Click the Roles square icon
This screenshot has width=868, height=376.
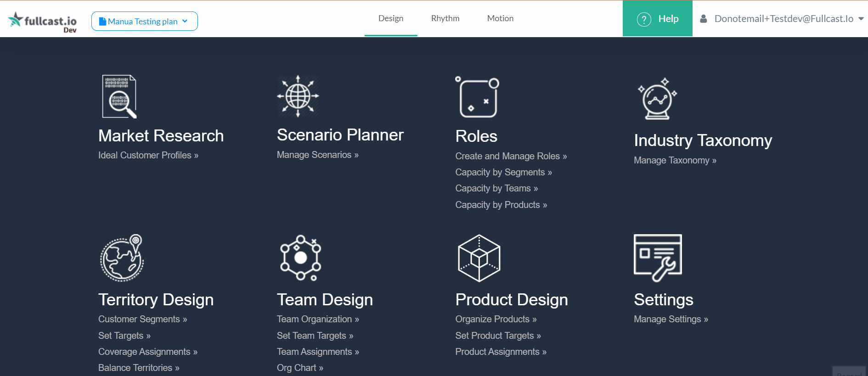point(478,97)
